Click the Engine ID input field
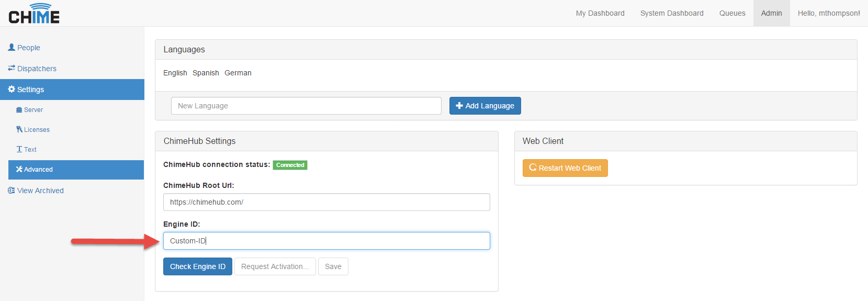 point(326,241)
